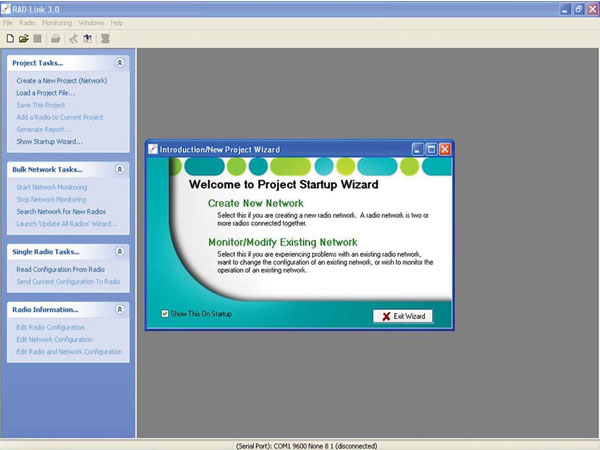Click Stop Network Monitoring link
This screenshot has height=450, width=600.
[51, 199]
